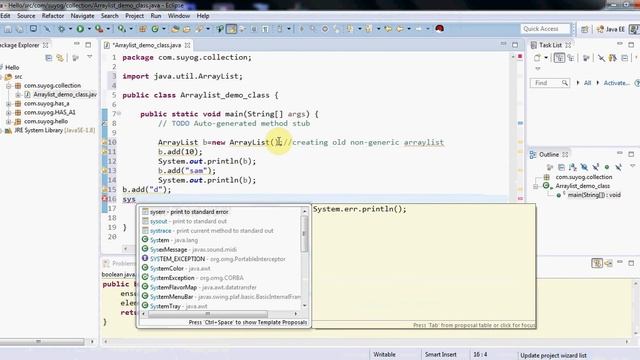Click the New Java Package icon
The width and height of the screenshot is (640, 360).
[142, 29]
